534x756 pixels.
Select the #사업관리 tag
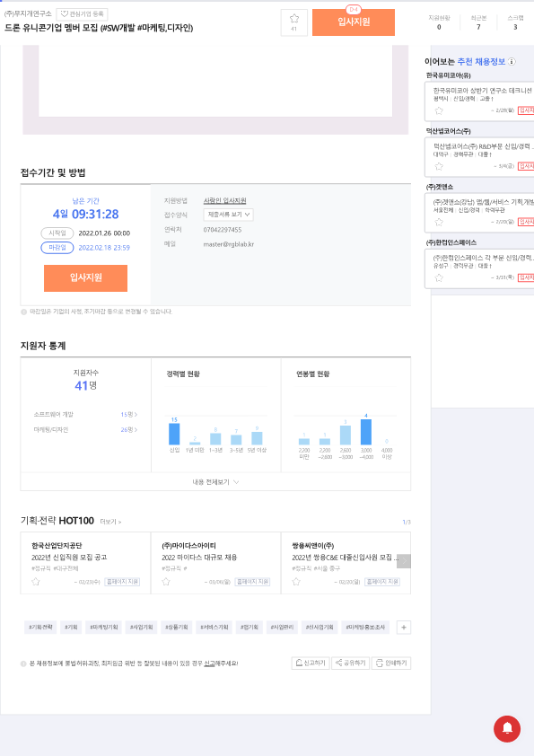pyautogui.click(x=282, y=628)
